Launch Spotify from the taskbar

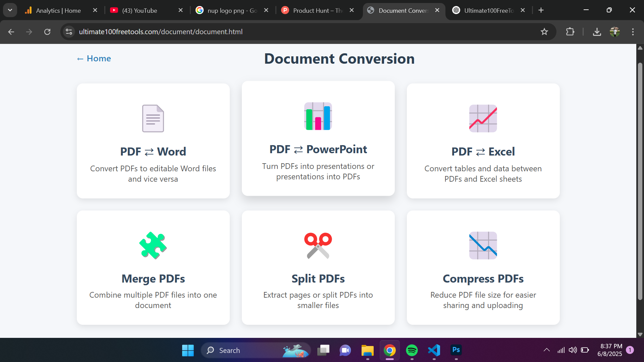point(412,350)
